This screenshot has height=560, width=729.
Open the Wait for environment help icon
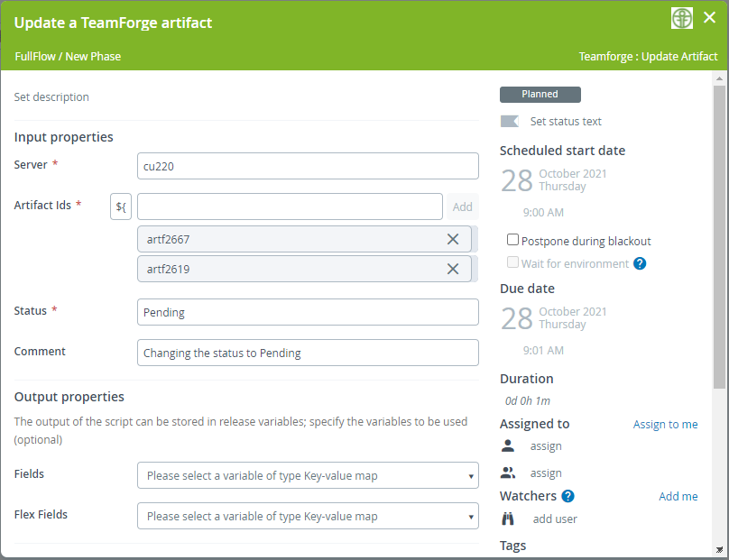point(640,263)
